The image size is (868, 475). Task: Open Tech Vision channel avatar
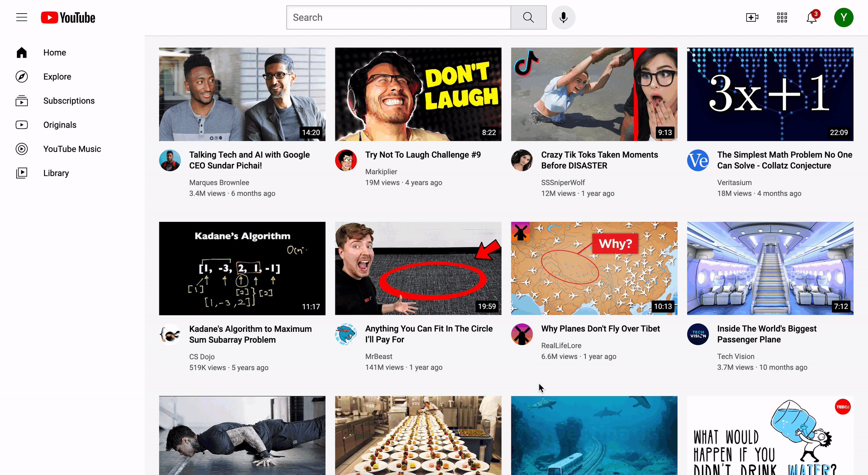click(698, 334)
